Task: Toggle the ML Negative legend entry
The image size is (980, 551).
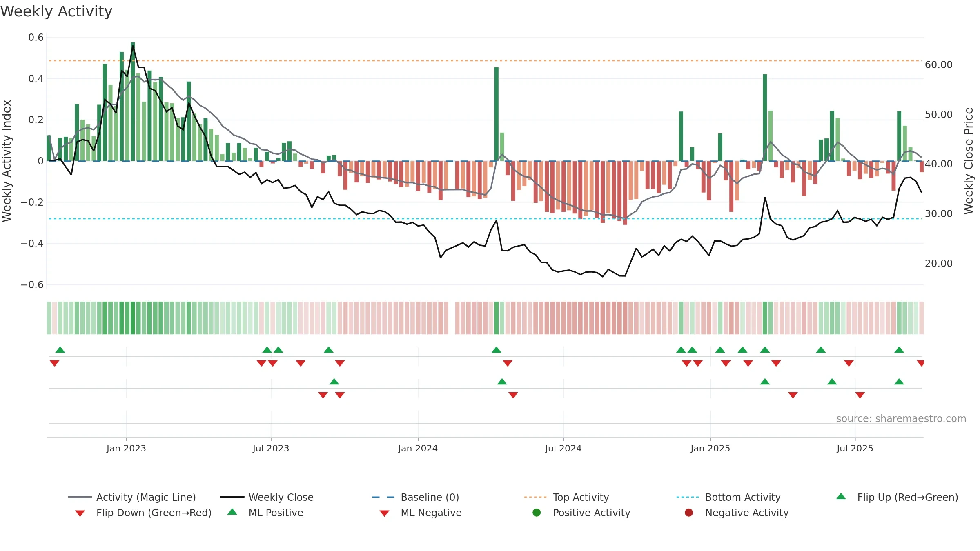Action: point(421,513)
